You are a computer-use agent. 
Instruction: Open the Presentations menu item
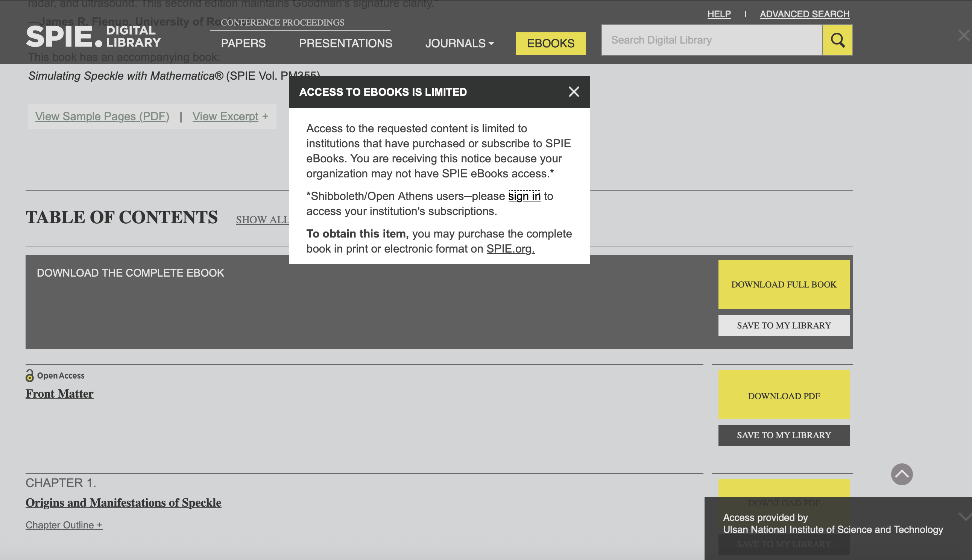point(346,44)
